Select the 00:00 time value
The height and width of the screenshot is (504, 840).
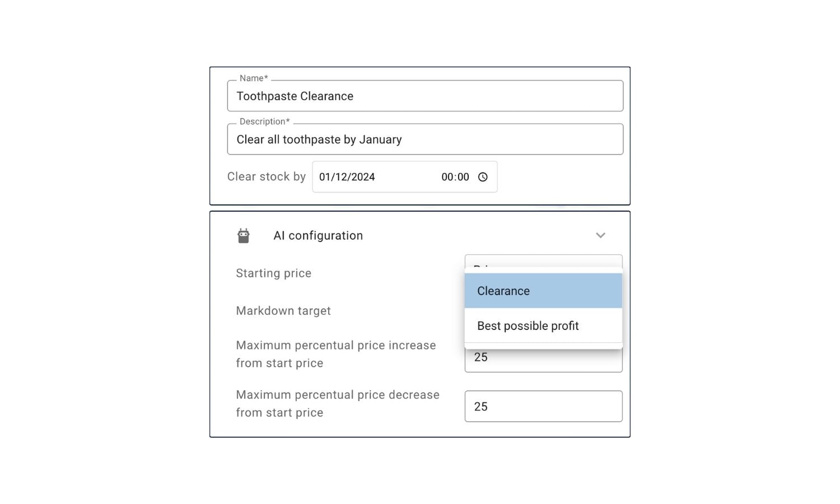(455, 177)
